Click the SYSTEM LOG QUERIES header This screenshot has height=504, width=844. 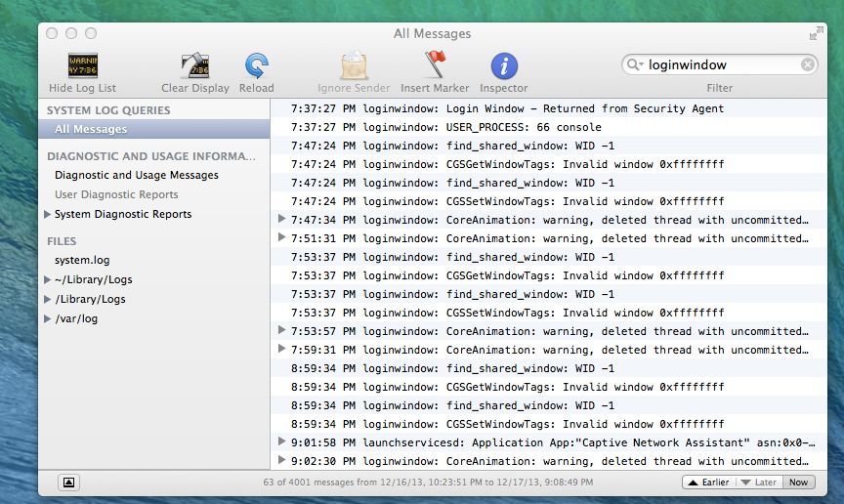tap(108, 110)
